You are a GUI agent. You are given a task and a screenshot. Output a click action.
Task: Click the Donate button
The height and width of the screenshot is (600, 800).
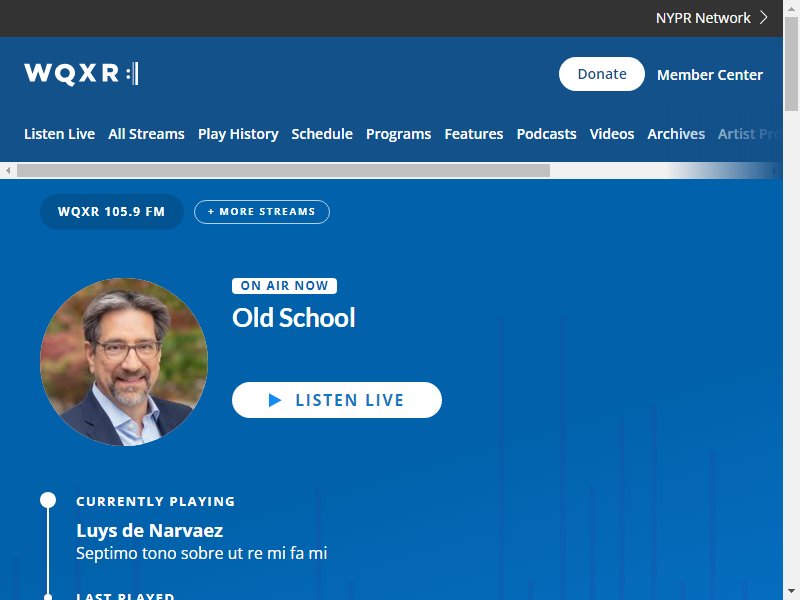tap(602, 74)
